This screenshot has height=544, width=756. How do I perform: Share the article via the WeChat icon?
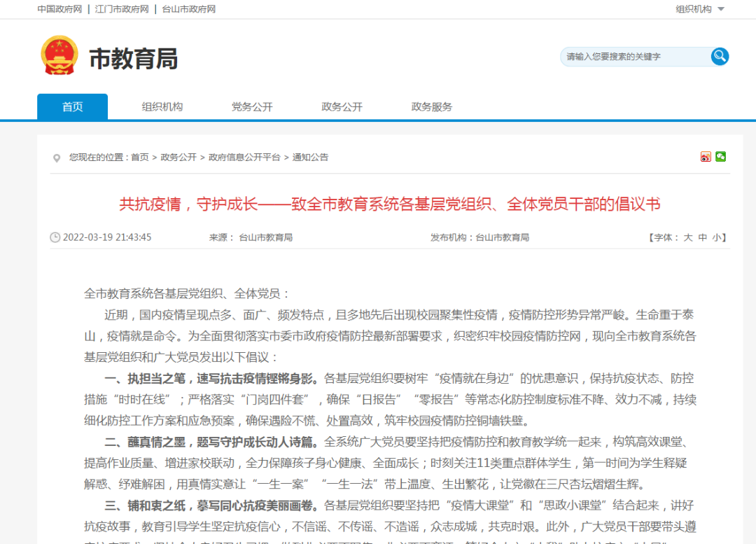720,156
